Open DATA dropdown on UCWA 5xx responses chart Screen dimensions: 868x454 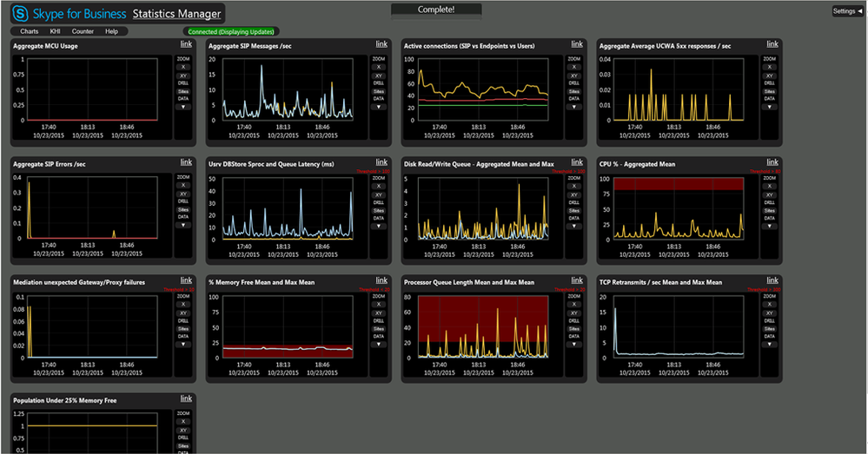[770, 107]
